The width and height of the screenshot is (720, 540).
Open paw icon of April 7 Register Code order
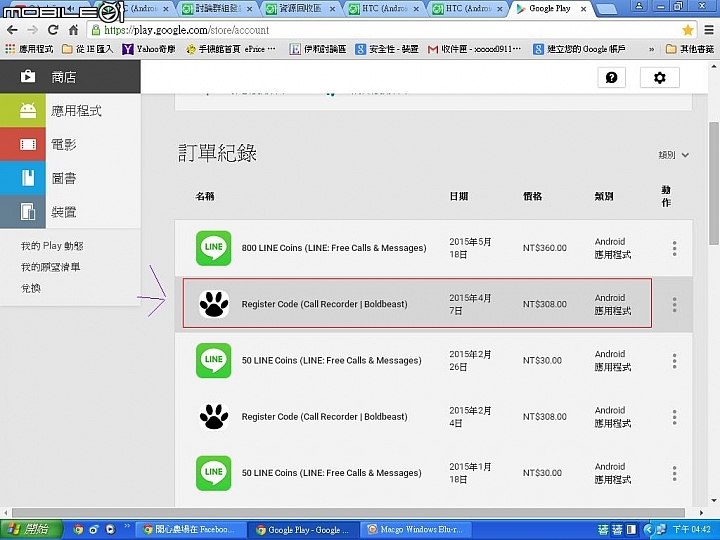pyautogui.click(x=214, y=304)
